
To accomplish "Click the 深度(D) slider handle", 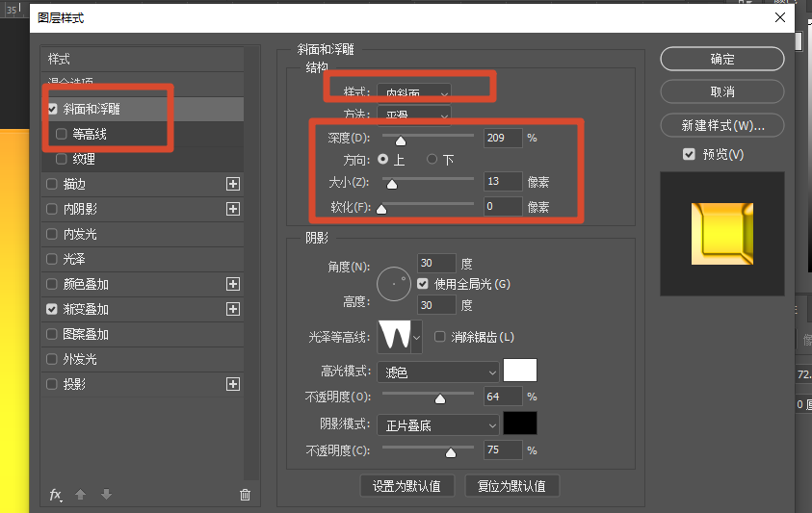I will click(401, 141).
